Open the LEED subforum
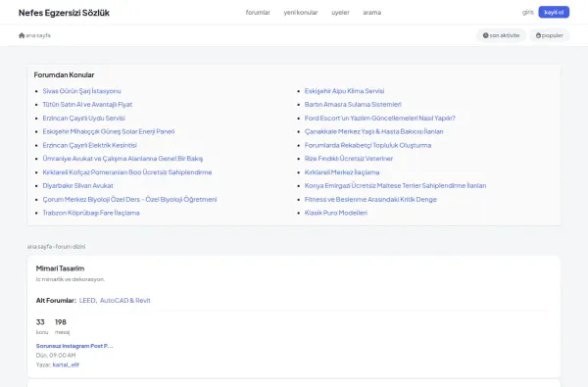The image size is (588, 387). click(87, 301)
